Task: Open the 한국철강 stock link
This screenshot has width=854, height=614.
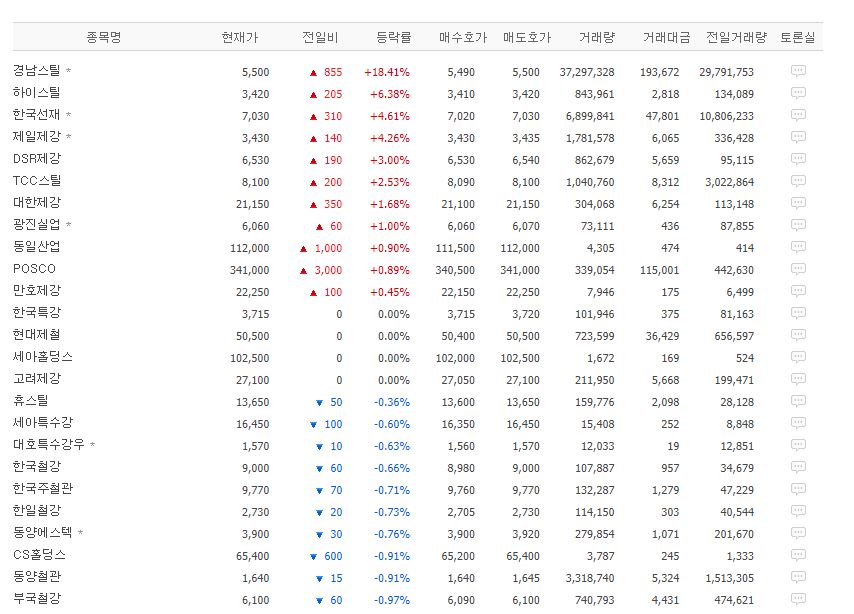Action: (x=36, y=466)
